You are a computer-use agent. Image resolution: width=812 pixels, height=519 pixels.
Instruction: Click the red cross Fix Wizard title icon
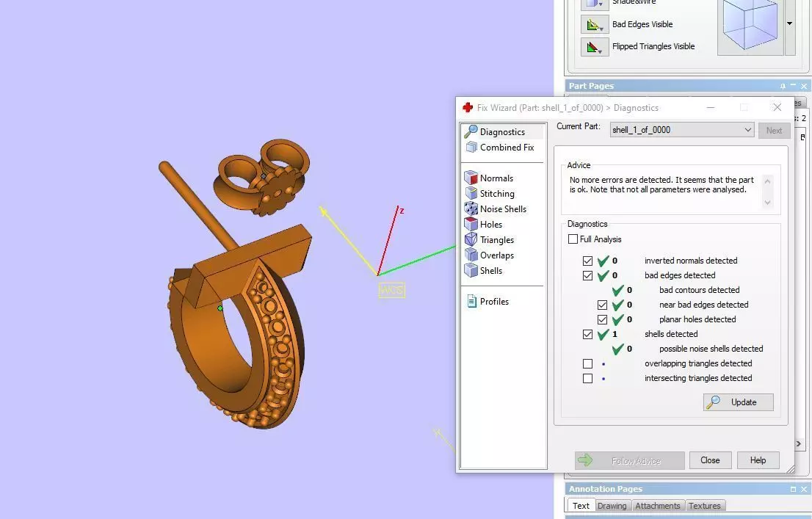pyautogui.click(x=468, y=108)
